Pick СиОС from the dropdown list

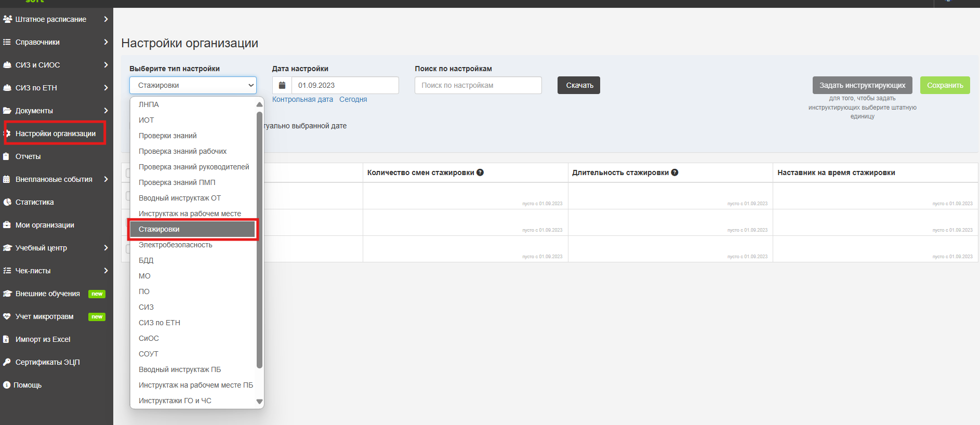click(x=193, y=338)
